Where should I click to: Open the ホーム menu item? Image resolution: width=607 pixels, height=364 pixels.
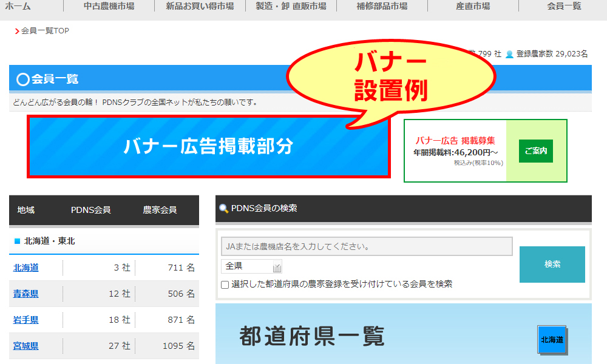pyautogui.click(x=18, y=6)
